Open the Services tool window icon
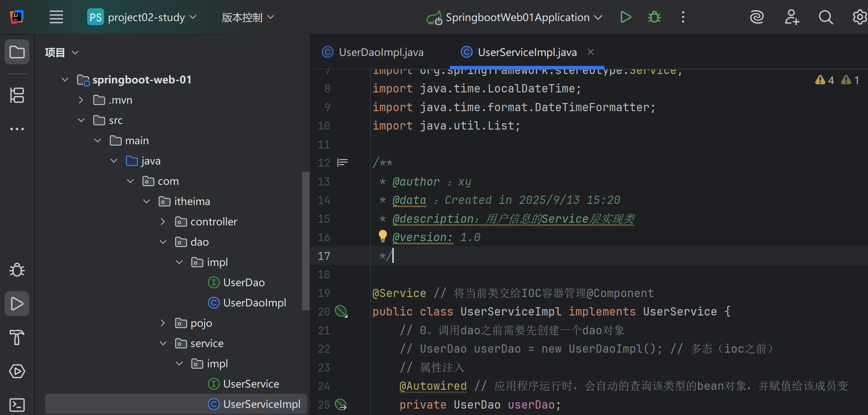 [x=17, y=371]
